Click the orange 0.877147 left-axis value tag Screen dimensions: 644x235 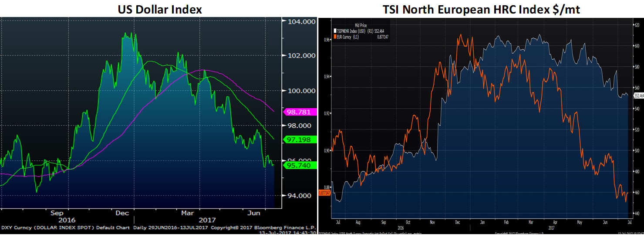point(324,192)
